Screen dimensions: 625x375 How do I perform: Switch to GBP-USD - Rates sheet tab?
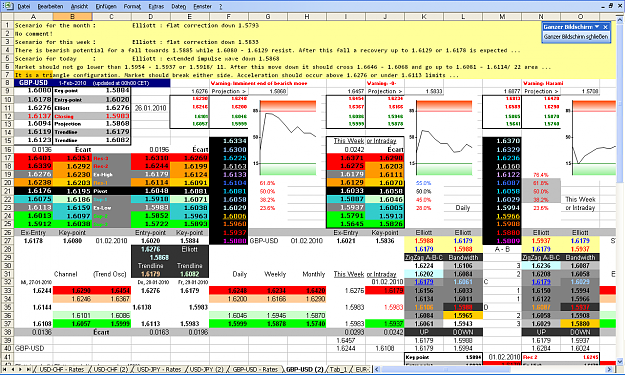pyautogui.click(x=255, y=369)
